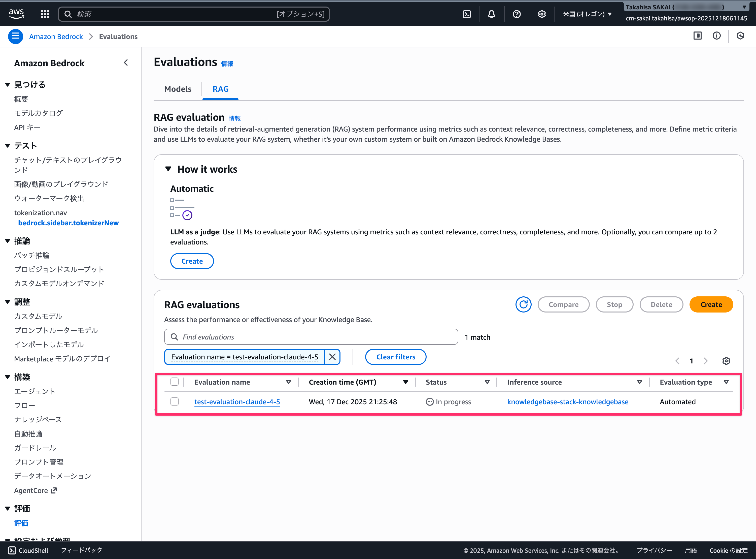The image size is (756, 559).
Task: Click the orange Create button
Action: point(711,304)
